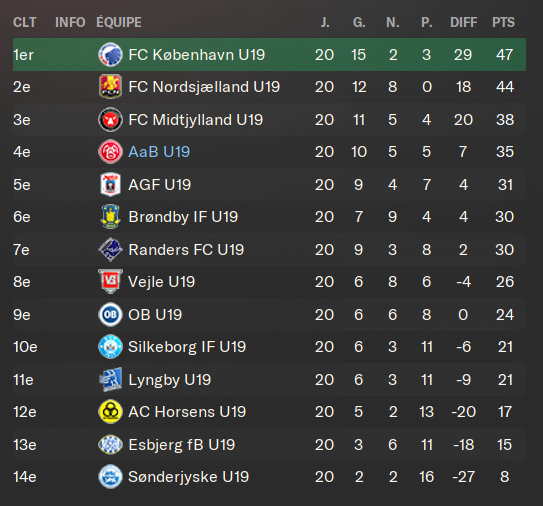This screenshot has width=543, height=506.
Task: Select the highlighted first place row
Action: click(x=269, y=55)
